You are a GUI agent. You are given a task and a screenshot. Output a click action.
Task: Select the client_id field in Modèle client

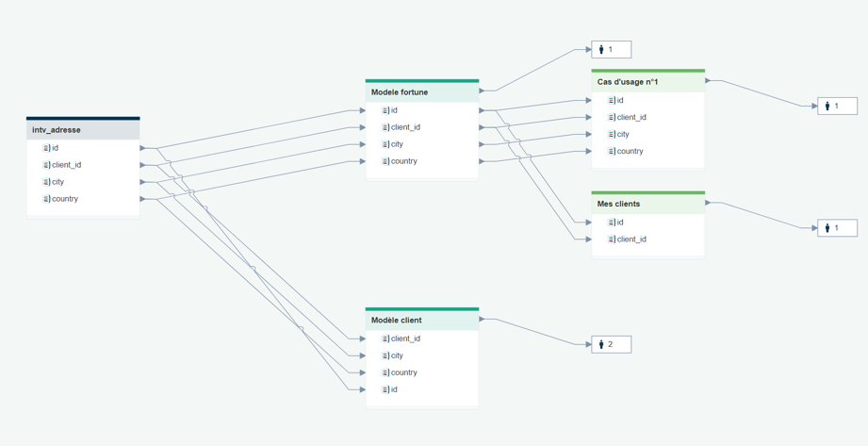coord(422,339)
